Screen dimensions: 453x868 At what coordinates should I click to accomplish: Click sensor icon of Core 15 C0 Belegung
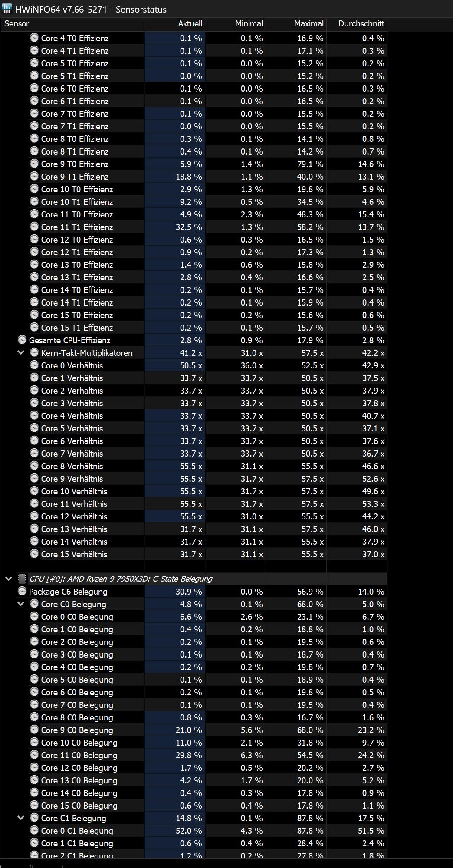coord(34,806)
